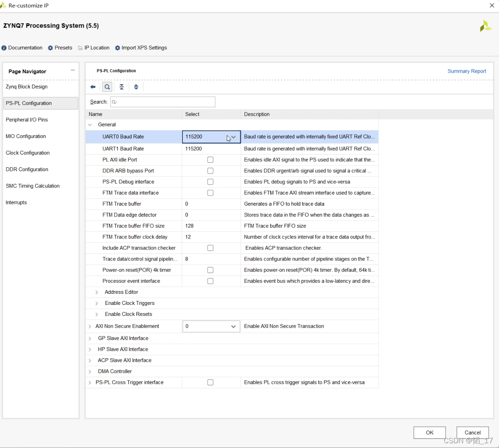This screenshot has height=448, width=499.
Task: Enable the PL AXI idle Port checkbox
Action: click(210, 160)
